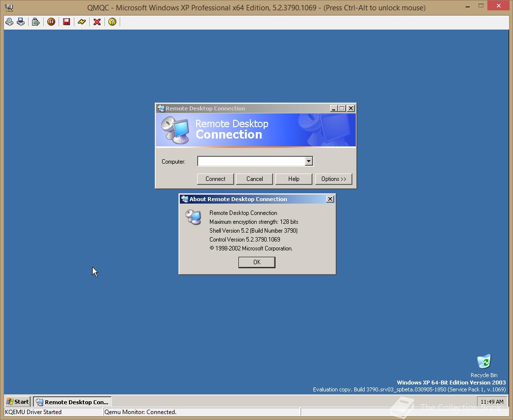513x420 pixels.
Task: Click the 'KQEMU Driver Started' status bar text
Action: tap(33, 412)
